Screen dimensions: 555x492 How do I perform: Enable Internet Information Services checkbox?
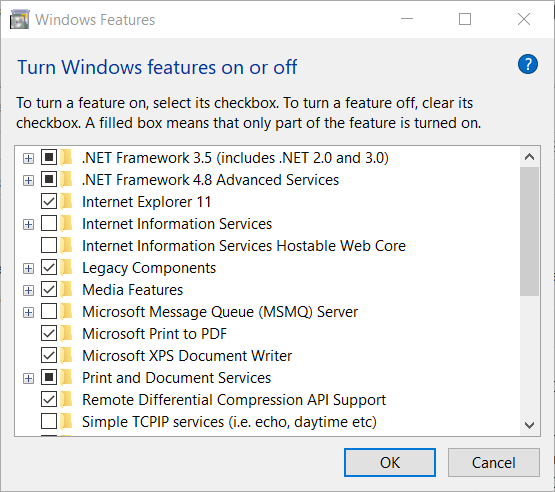coord(49,223)
